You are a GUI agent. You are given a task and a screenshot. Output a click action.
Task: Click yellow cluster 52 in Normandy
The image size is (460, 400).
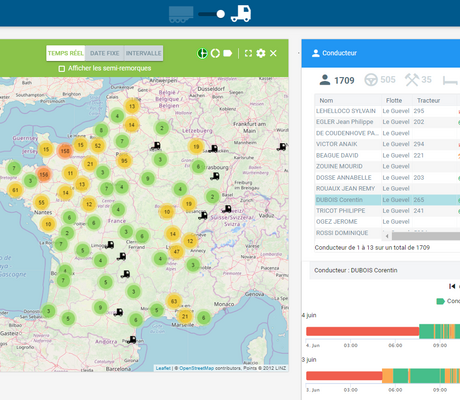point(98,146)
